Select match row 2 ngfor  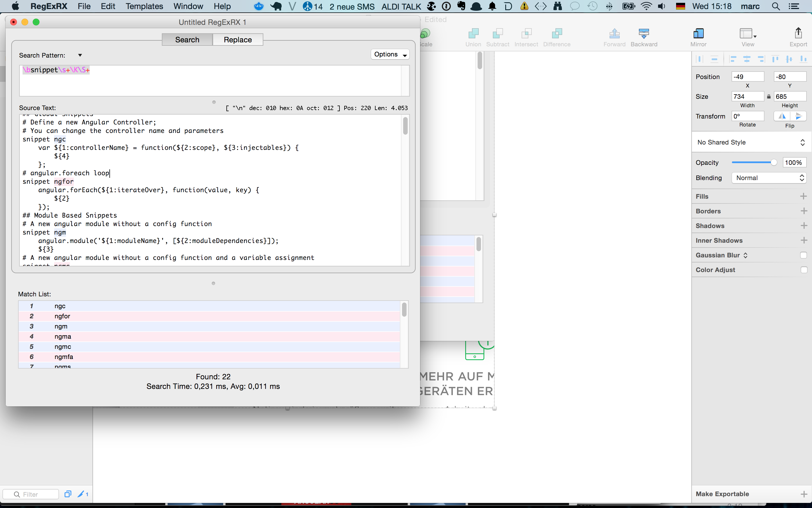point(209,316)
